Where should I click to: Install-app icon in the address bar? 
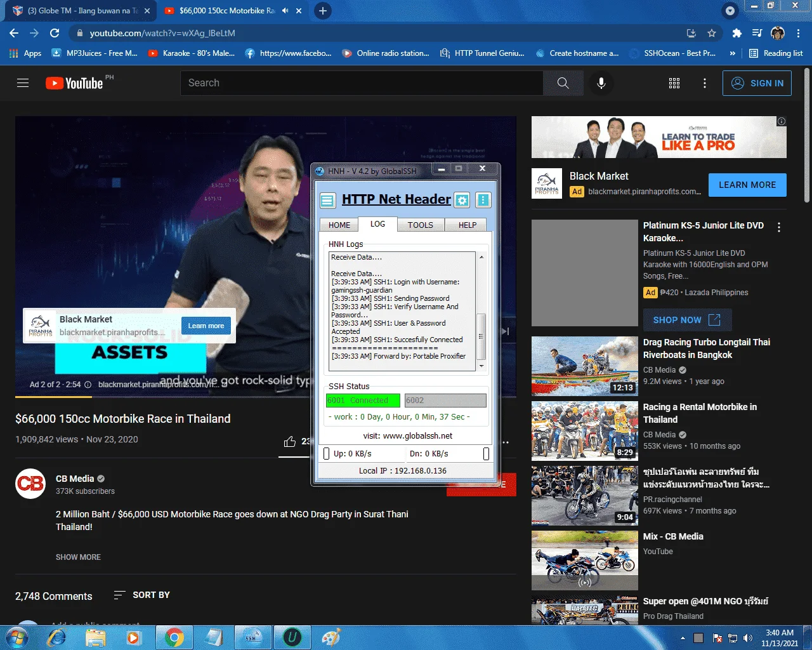(x=691, y=33)
